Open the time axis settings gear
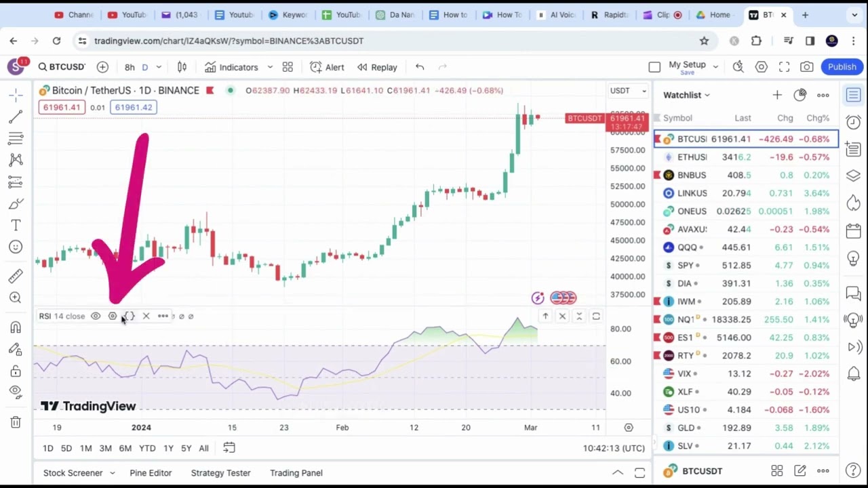Screen dimensions: 868x488 click(629, 428)
